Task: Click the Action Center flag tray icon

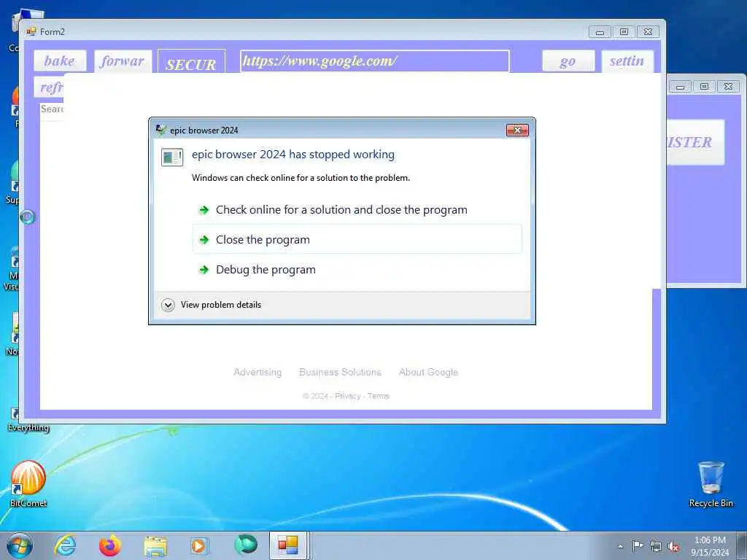Action: pyautogui.click(x=638, y=546)
